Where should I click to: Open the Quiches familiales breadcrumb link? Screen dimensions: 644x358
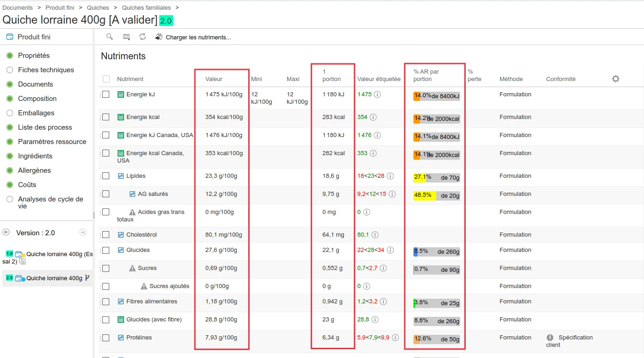pyautogui.click(x=146, y=7)
